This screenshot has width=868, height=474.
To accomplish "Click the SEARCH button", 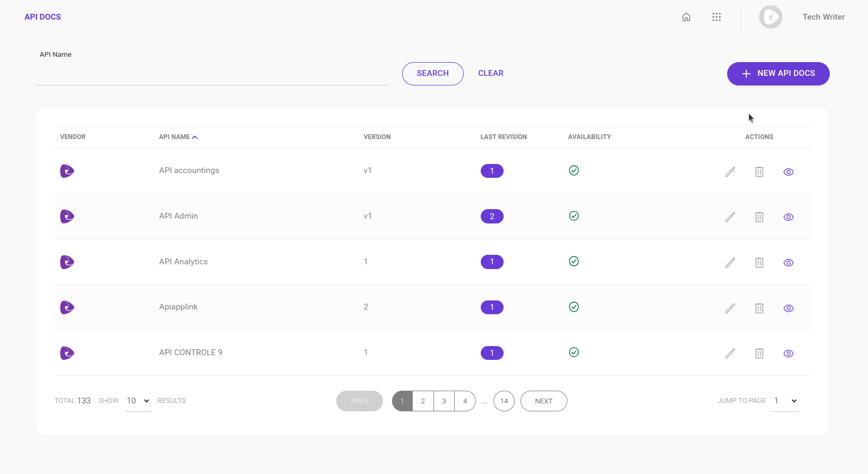I will pyautogui.click(x=432, y=73).
